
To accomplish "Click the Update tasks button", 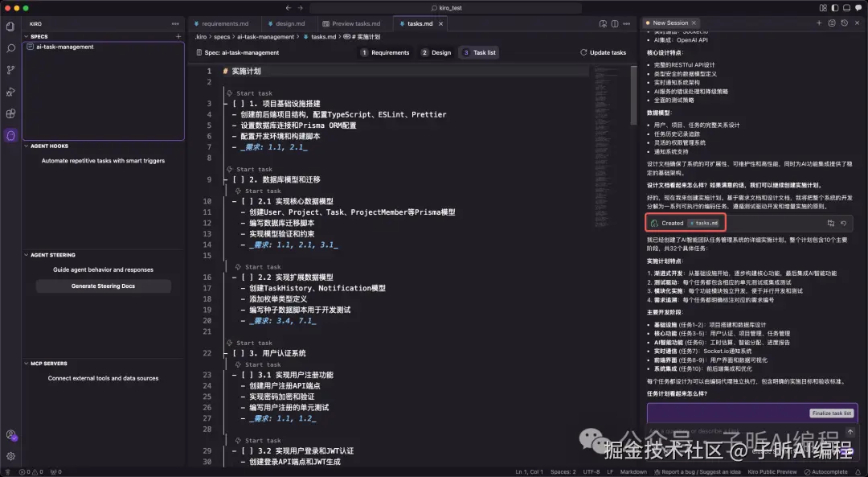I will tap(604, 52).
